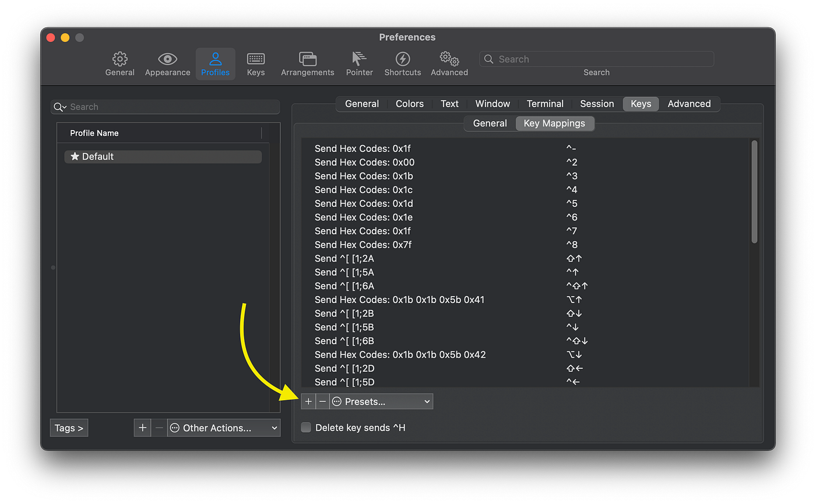Open the Pointer preferences pane
816x504 pixels.
point(360,64)
